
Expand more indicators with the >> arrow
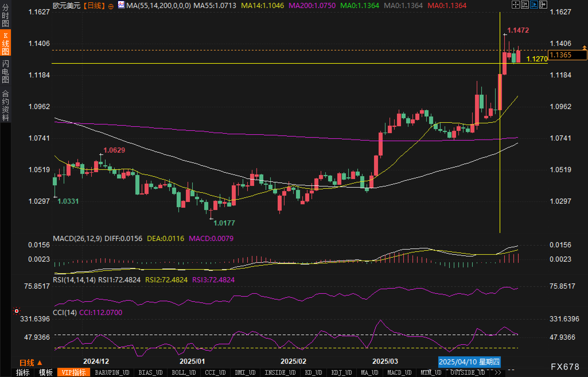click(498, 373)
